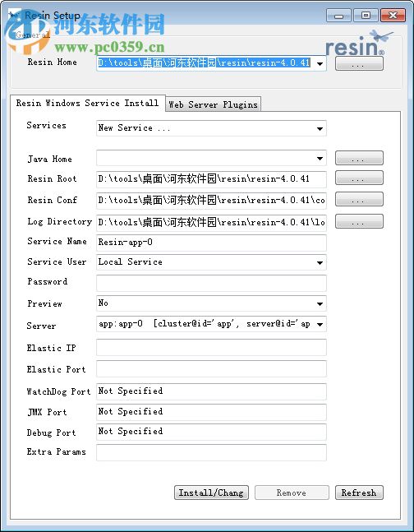Click the Refresh button
The height and width of the screenshot is (532, 414).
[359, 493]
